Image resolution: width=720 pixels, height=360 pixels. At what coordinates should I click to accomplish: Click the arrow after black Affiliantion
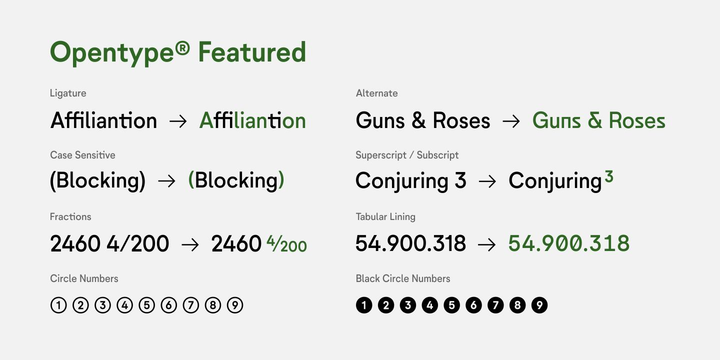tap(178, 122)
